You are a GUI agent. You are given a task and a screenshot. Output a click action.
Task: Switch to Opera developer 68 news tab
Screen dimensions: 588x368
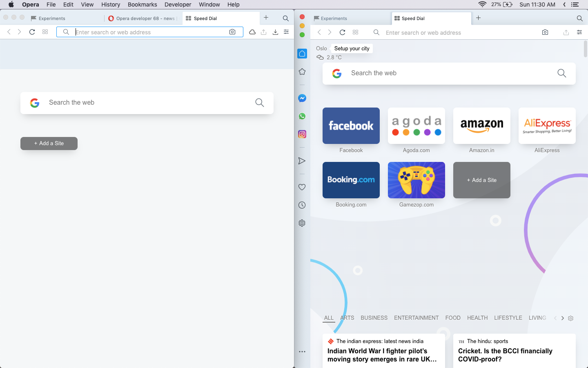[x=143, y=18]
